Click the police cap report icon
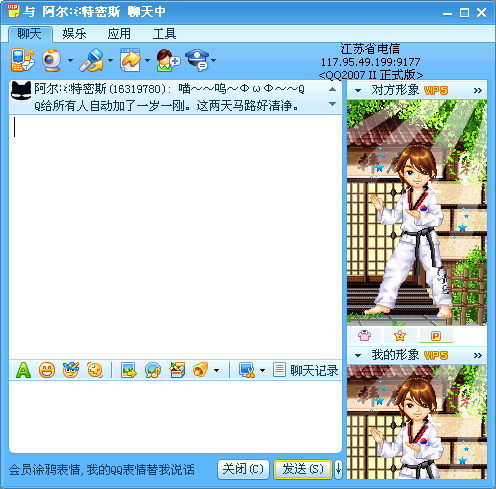The image size is (496, 489). tap(198, 60)
